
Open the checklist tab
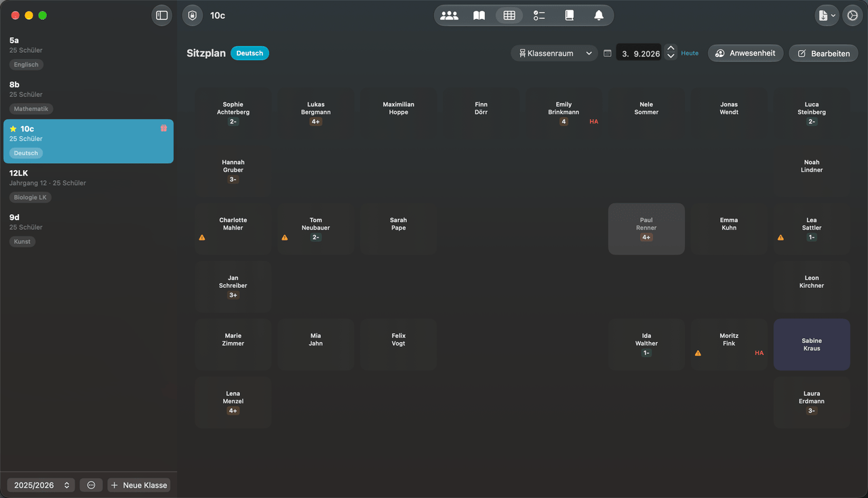click(539, 15)
